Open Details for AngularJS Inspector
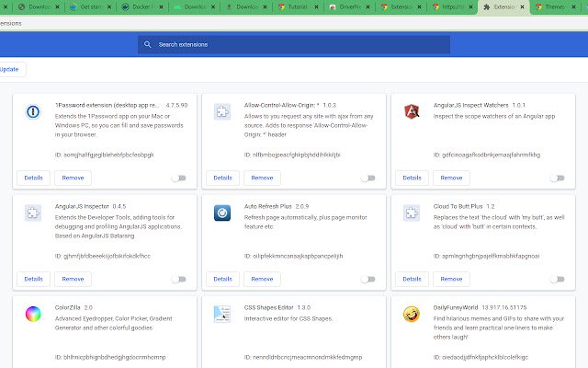This screenshot has height=368, width=588. (x=33, y=279)
